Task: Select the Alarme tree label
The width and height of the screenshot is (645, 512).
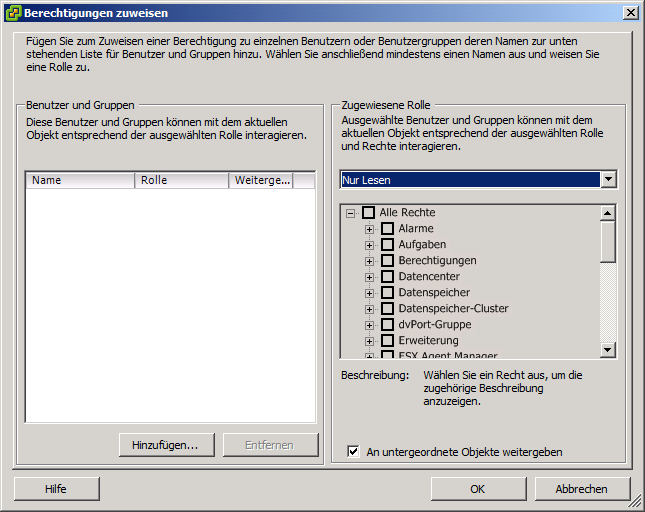Action: 416,229
